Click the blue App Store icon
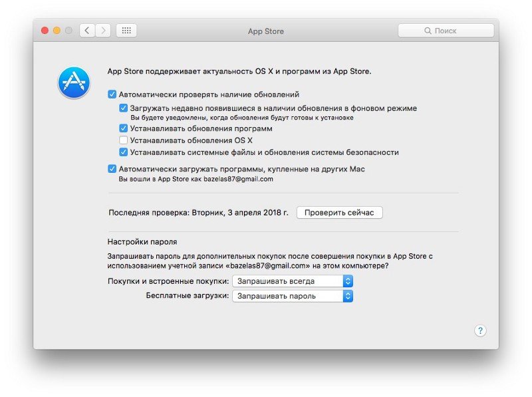Image resolution: width=532 pixels, height=397 pixels. [74, 82]
